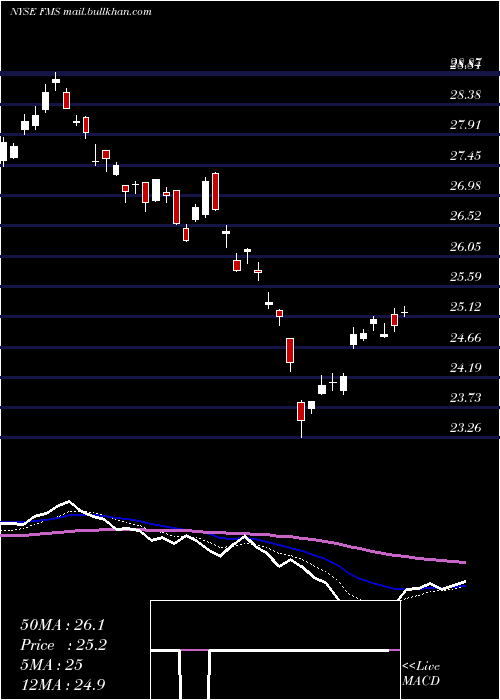Image resolution: width=500 pixels, height=700 pixels.
Task: Select the 26.52 price axis label
Action: click(466, 216)
